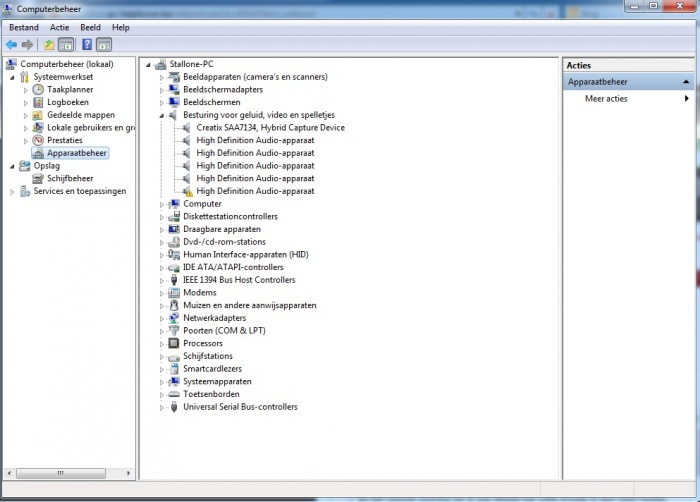This screenshot has height=502, width=700.
Task: Click Meer acties in Acties pane
Action: click(x=606, y=99)
